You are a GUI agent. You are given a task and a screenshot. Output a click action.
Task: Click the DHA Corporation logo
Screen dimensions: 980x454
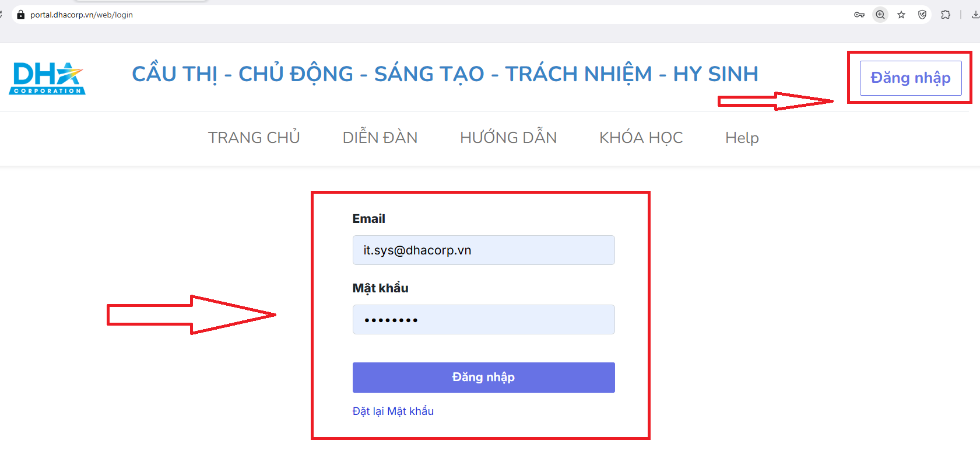[47, 78]
